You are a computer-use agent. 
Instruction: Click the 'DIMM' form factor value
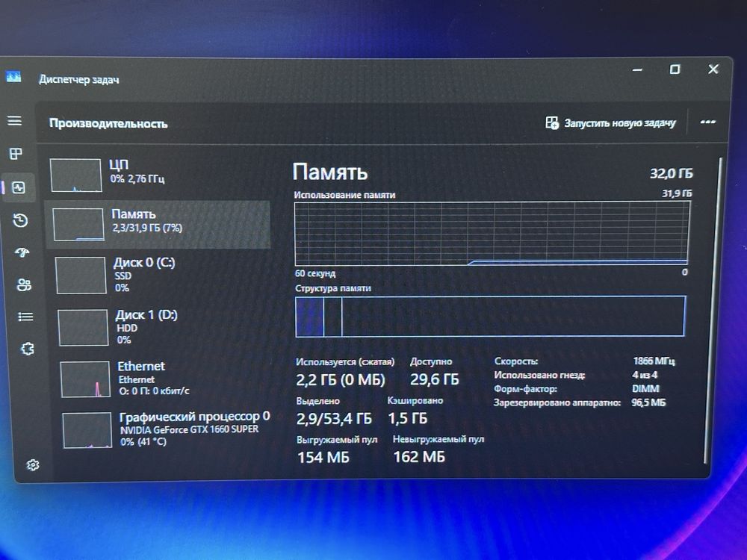pos(645,388)
